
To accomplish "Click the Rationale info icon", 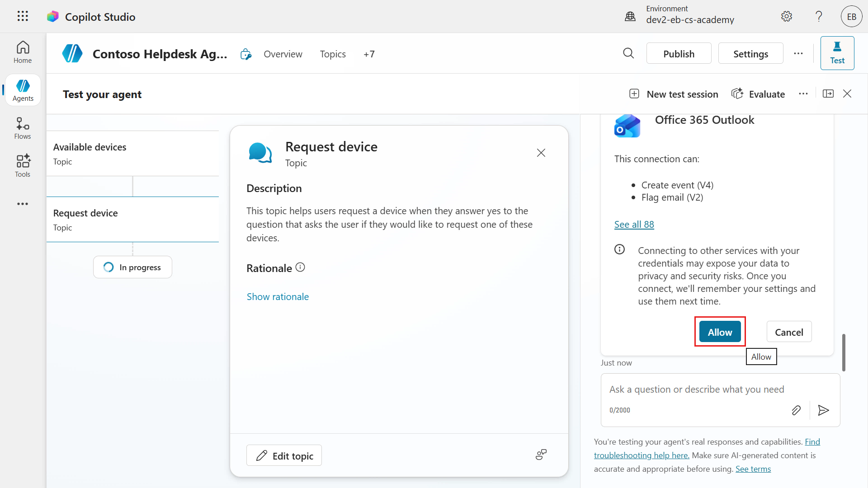I will (x=300, y=267).
